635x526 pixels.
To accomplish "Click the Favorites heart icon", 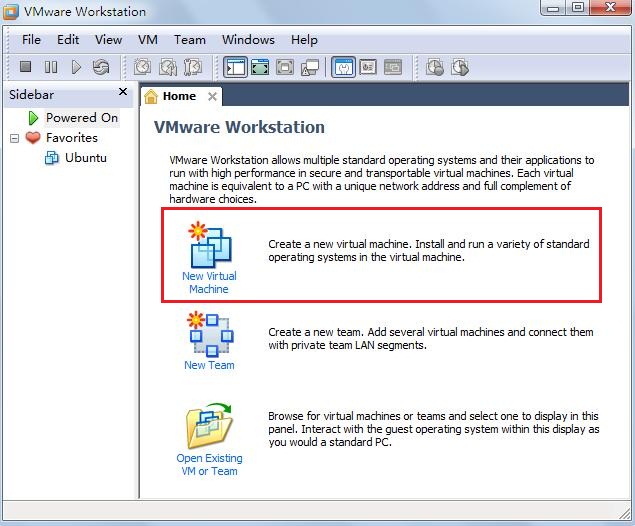I will coord(33,138).
